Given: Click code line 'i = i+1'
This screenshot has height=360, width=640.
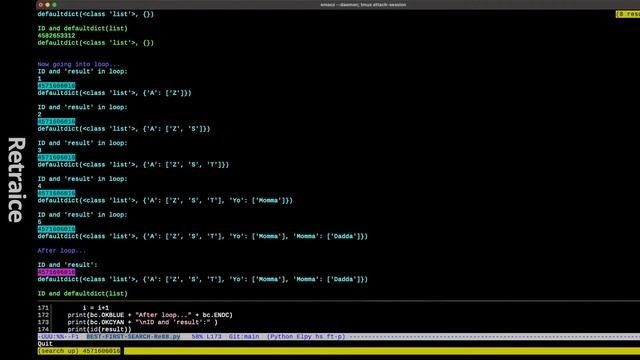Looking at the screenshot, I should click(x=96, y=308).
